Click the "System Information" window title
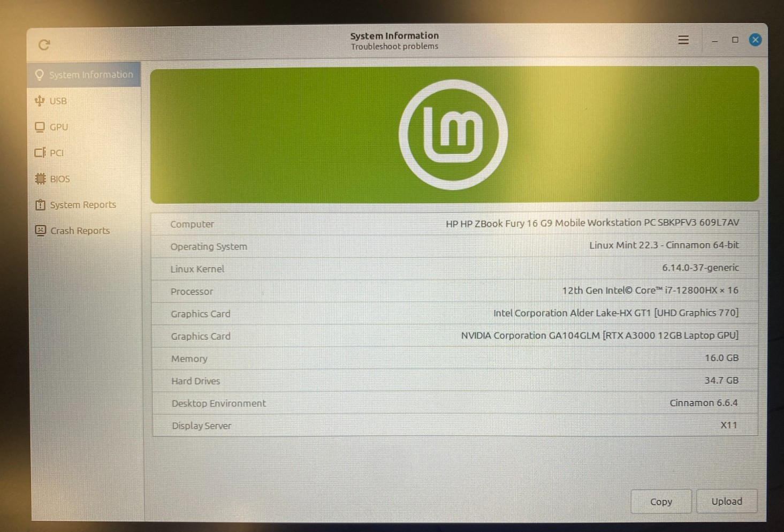Screen dimensions: 784x532 (394, 36)
